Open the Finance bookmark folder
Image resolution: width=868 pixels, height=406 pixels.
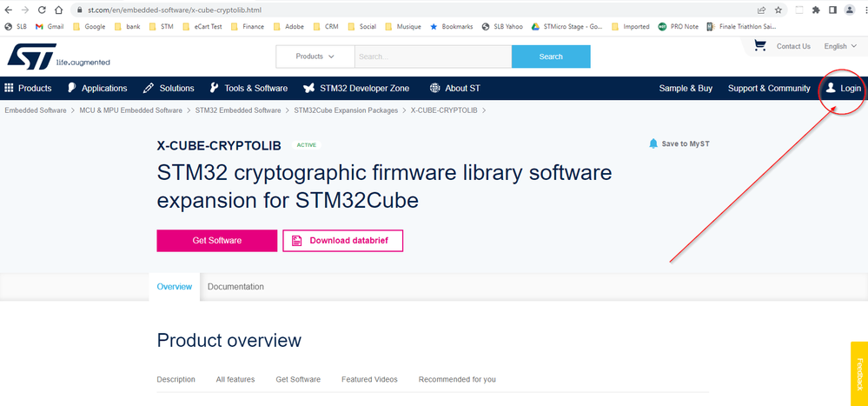[248, 27]
